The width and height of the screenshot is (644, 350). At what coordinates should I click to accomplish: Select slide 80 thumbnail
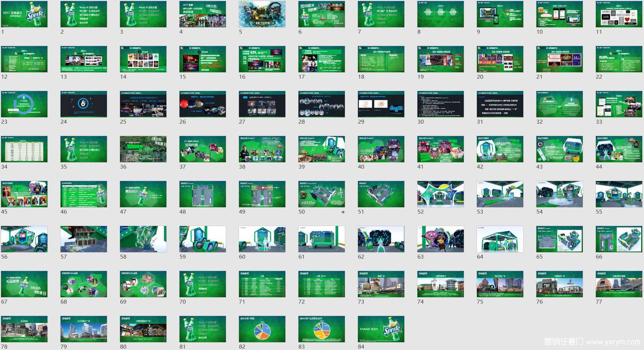pyautogui.click(x=143, y=329)
